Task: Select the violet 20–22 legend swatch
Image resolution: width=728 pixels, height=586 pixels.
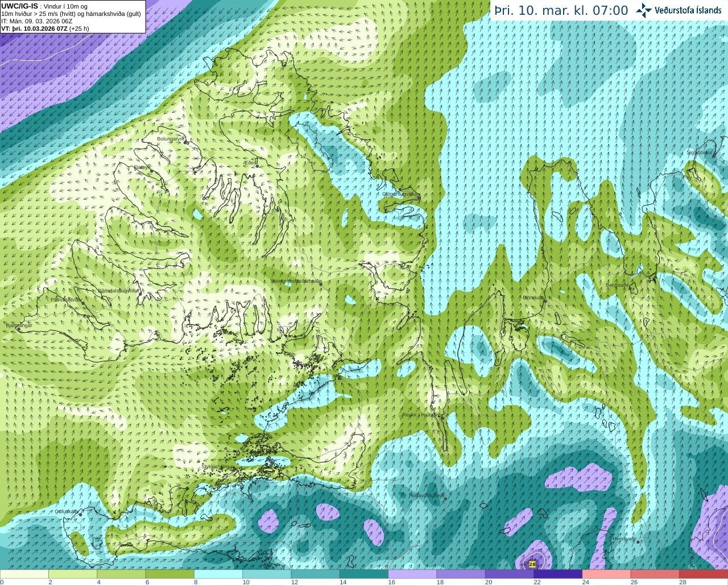Action: [510, 574]
